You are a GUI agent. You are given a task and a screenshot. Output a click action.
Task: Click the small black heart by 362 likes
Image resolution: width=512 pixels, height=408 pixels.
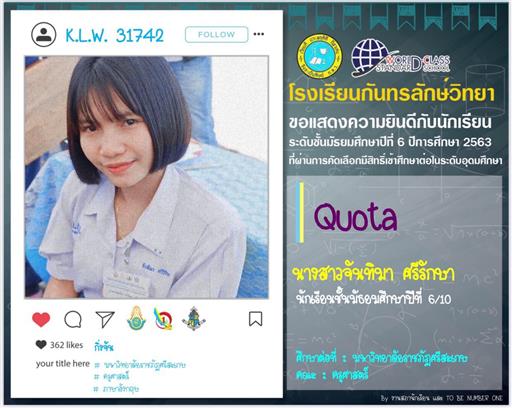(x=41, y=344)
